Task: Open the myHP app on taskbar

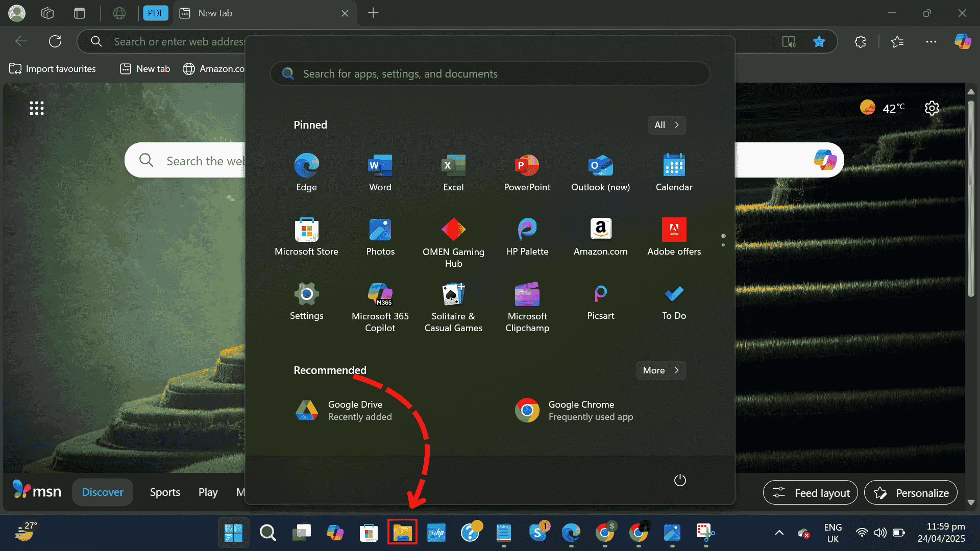Action: 436,533
